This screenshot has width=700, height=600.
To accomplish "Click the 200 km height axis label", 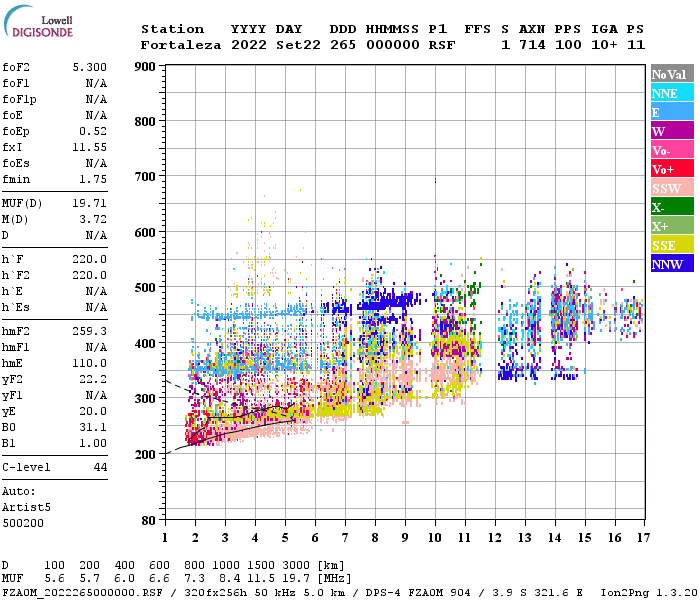I will point(145,454).
